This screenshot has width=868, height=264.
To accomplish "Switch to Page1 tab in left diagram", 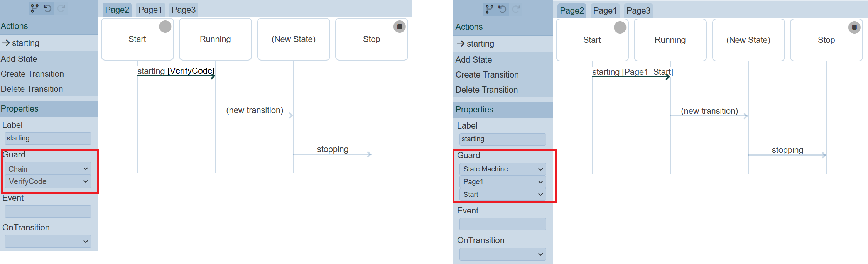I will pyautogui.click(x=150, y=10).
